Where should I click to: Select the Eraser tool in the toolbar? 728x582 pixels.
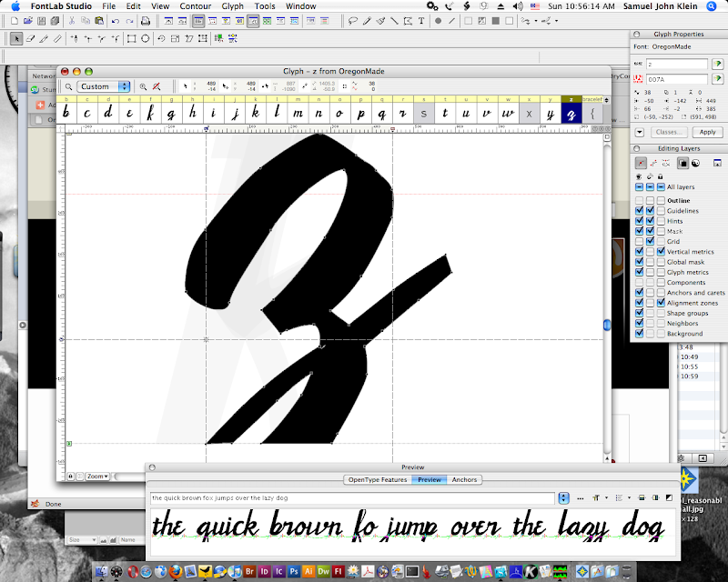click(x=30, y=39)
